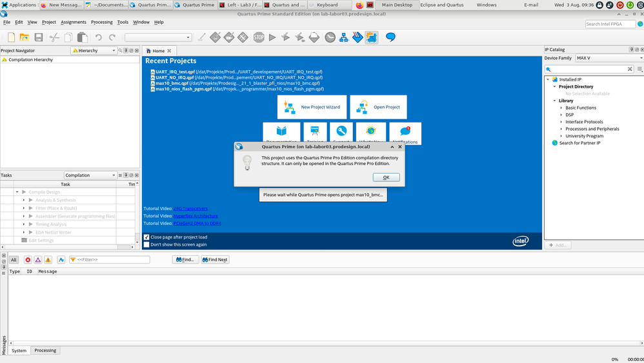Click the New file toolbar icon
This screenshot has width=644, height=363.
[11, 37]
